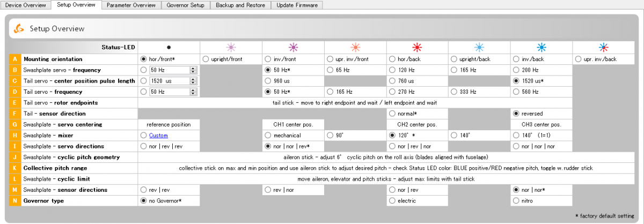Screen dimensions: 644x224
Task: Select upright/front mounting orientation
Action: [x=205, y=59]
